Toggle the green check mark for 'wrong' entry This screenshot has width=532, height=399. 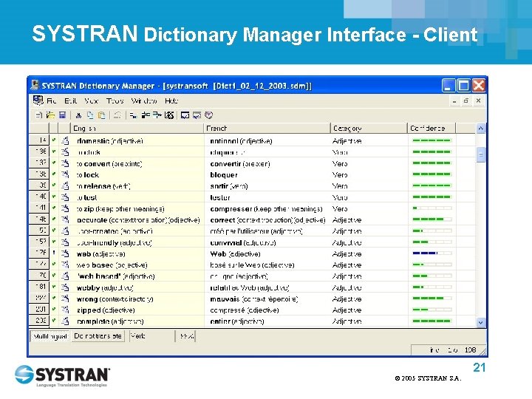(54, 299)
